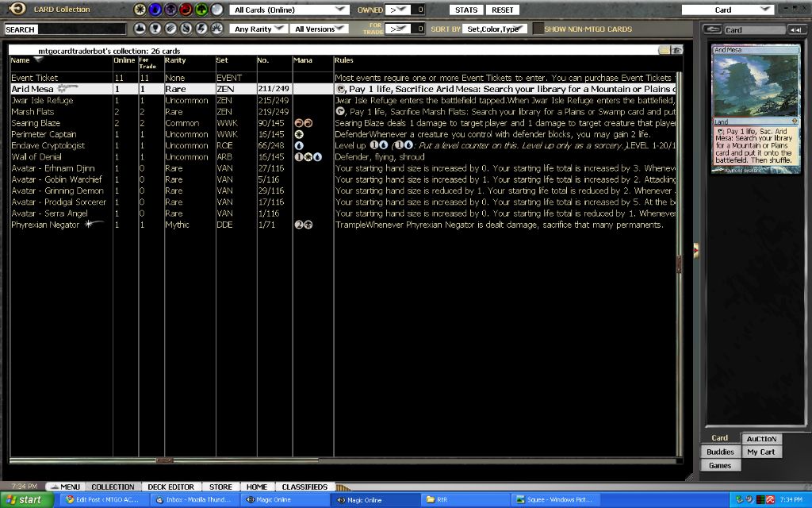Click the back arrow in card preview panel

click(x=712, y=29)
